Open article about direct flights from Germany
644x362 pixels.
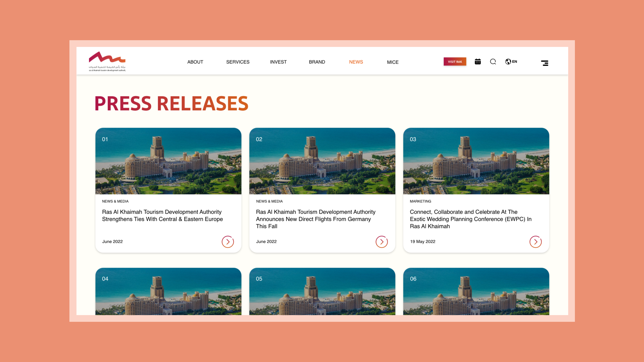pos(316,219)
